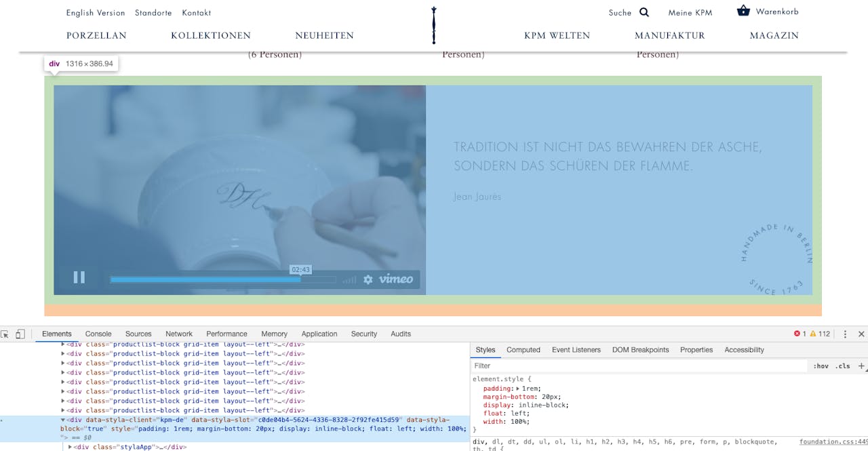This screenshot has width=868, height=451.
Task: Click the red error count icon
Action: pos(797,334)
